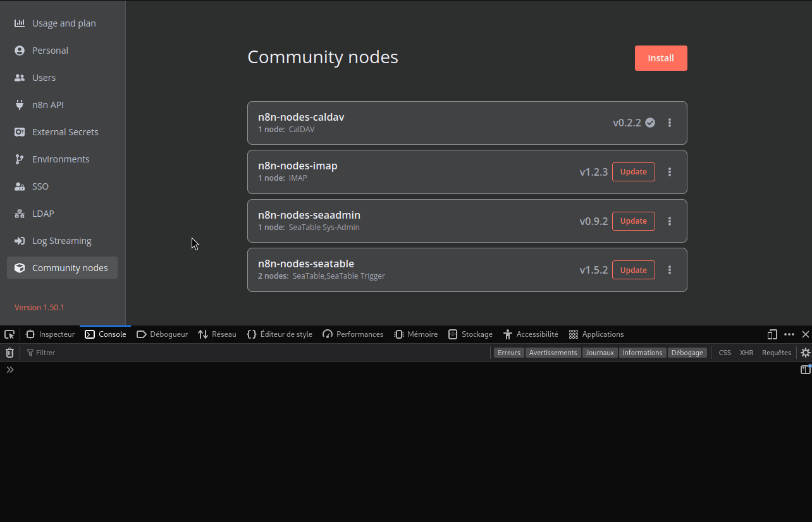
Task: Switch to Éditeur de style tab
Action: coord(280,334)
